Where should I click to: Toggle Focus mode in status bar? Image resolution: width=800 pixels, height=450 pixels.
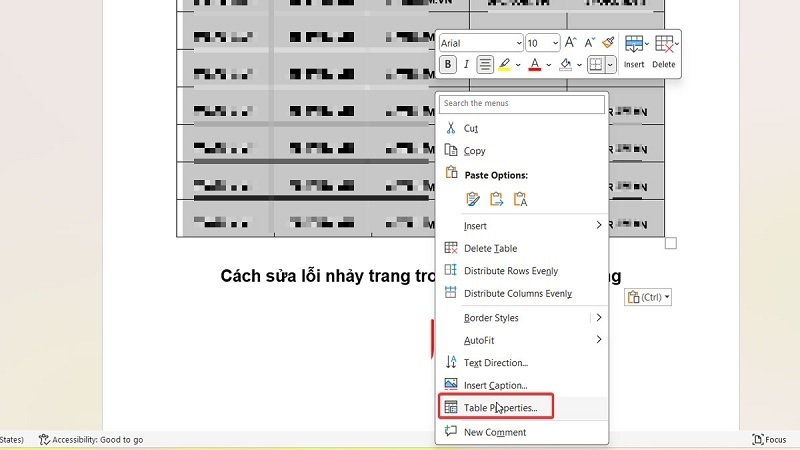point(769,439)
